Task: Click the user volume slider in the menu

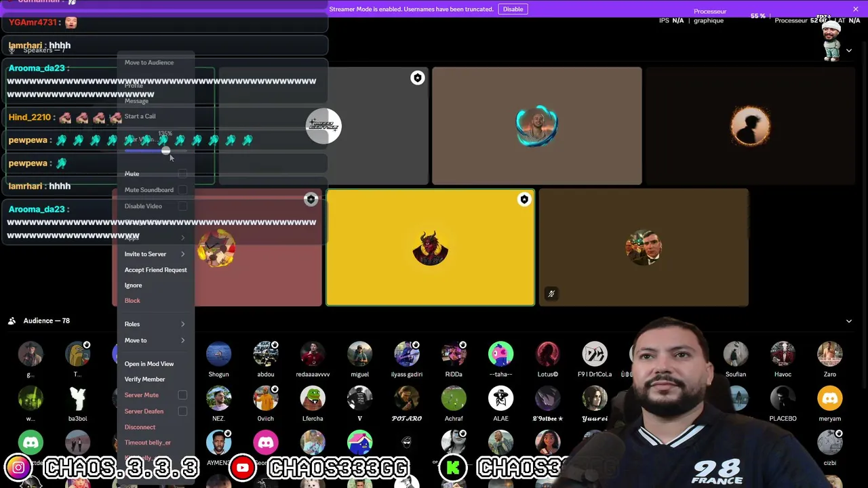Action: click(x=156, y=151)
